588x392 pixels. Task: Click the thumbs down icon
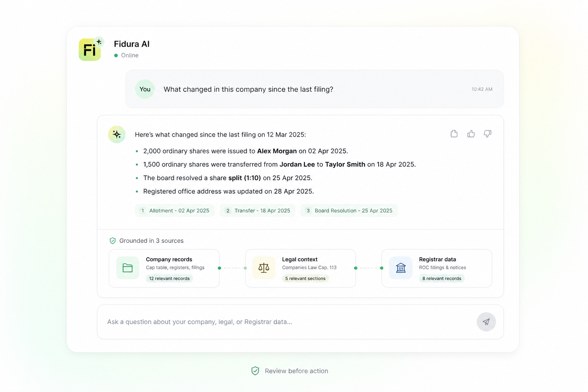[487, 134]
